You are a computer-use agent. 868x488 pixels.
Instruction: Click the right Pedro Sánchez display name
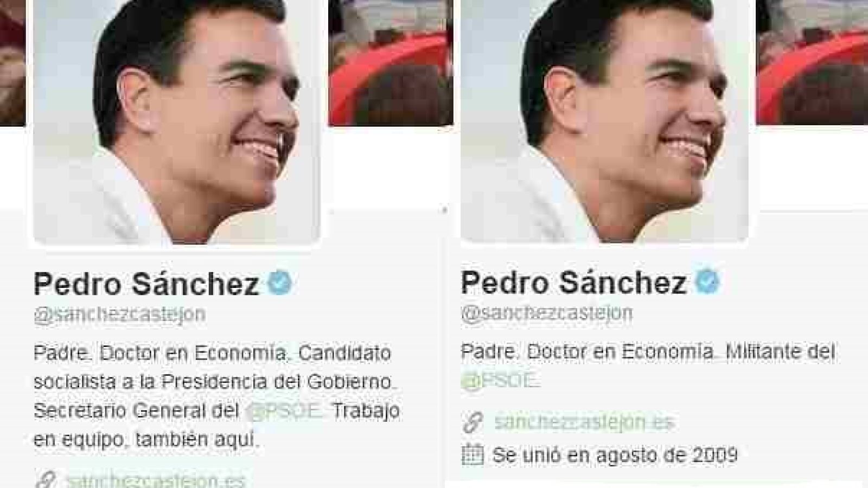[573, 282]
